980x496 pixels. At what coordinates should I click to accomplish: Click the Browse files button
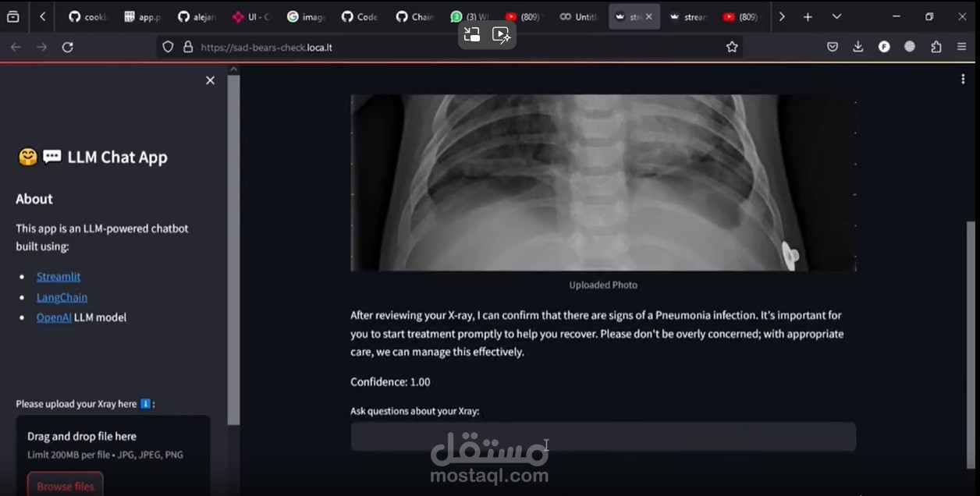[x=66, y=486]
